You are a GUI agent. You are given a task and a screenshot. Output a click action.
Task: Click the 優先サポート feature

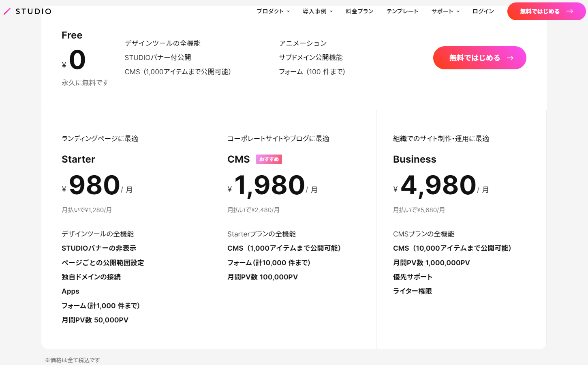[x=413, y=277]
